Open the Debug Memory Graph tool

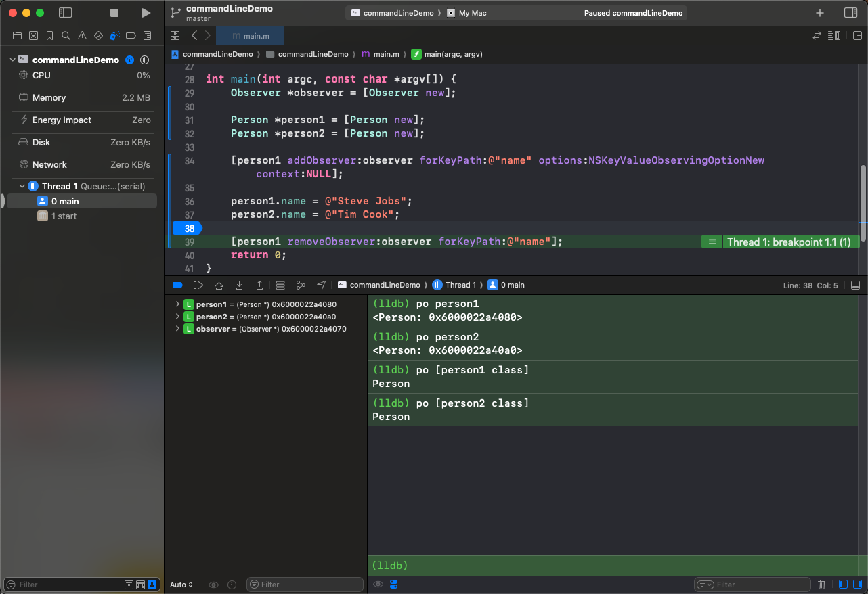click(301, 285)
